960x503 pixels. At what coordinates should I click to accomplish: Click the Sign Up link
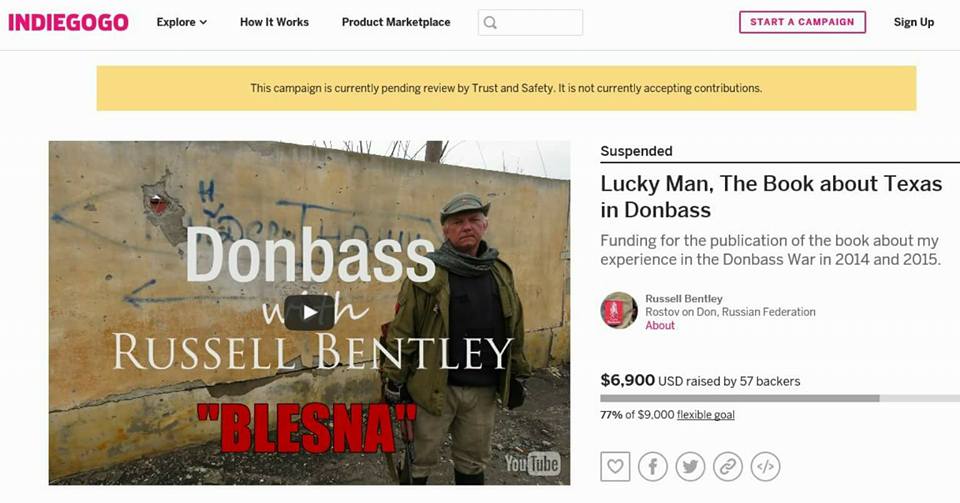913,22
